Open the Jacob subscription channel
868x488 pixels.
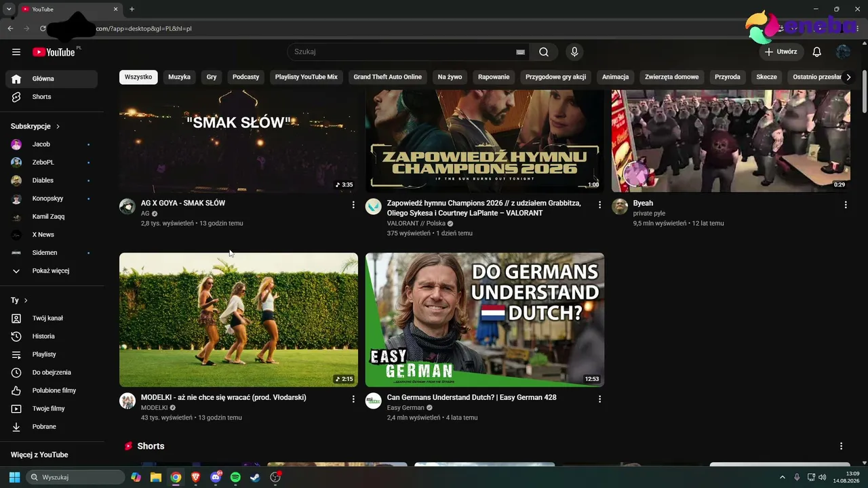pos(52,144)
